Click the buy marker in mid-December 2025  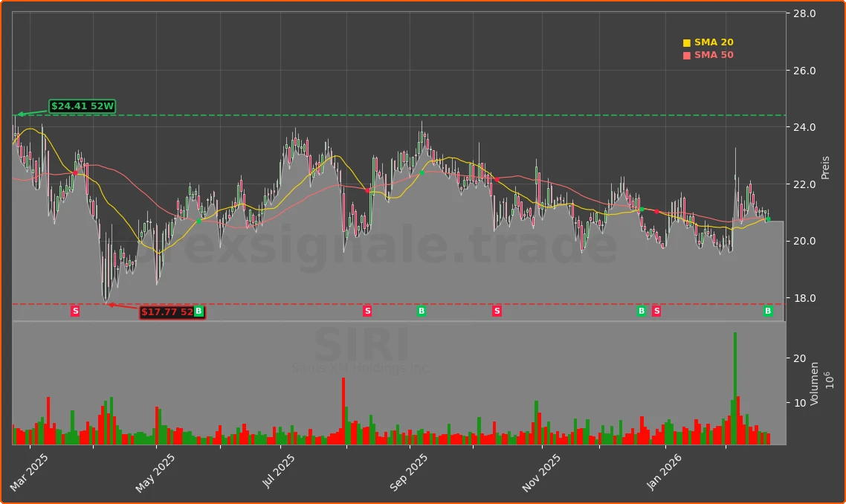click(x=641, y=311)
